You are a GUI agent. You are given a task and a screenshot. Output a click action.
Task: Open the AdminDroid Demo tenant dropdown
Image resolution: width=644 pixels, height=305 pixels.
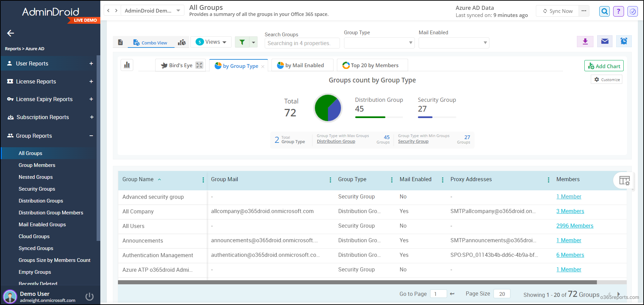click(x=153, y=11)
